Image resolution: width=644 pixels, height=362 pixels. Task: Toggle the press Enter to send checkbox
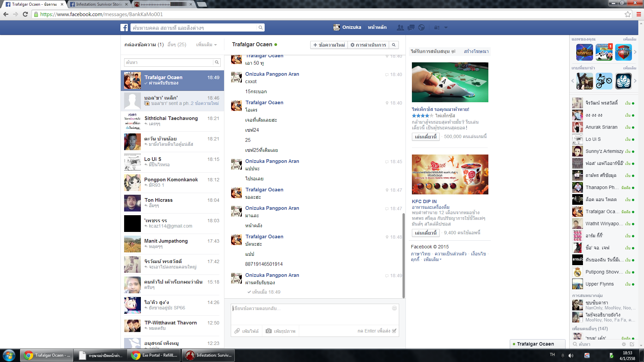pyautogui.click(x=394, y=331)
